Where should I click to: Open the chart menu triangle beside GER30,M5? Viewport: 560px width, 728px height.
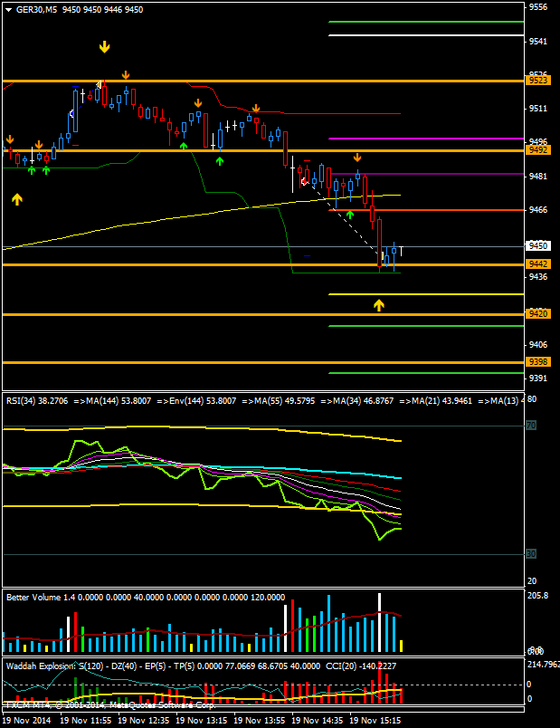click(8, 8)
